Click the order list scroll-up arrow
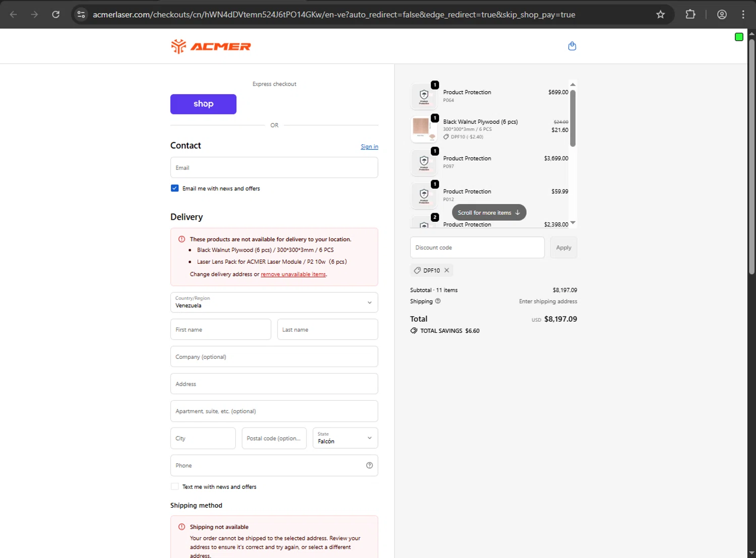 pos(573,85)
